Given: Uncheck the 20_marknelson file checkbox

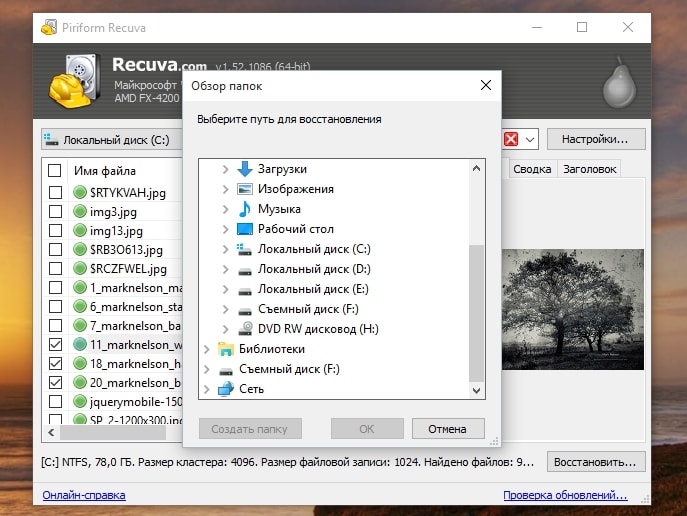Looking at the screenshot, I should click(x=55, y=382).
